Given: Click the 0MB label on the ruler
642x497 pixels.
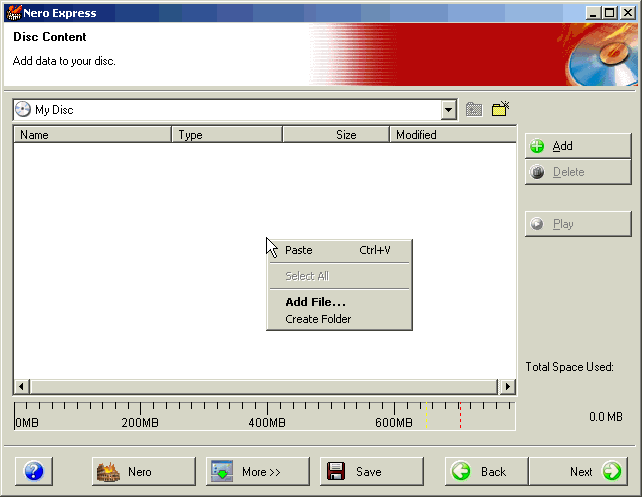Looking at the screenshot, I should coord(27,422).
